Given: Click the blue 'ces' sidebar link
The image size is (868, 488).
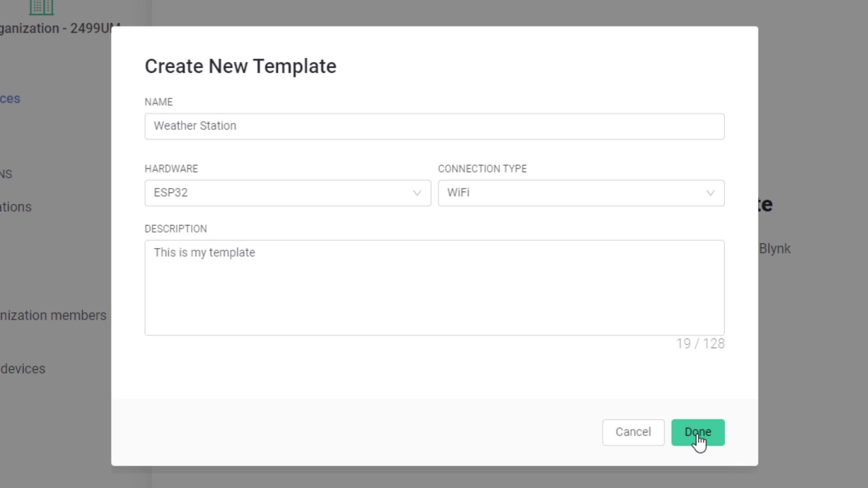Looking at the screenshot, I should click(x=10, y=99).
